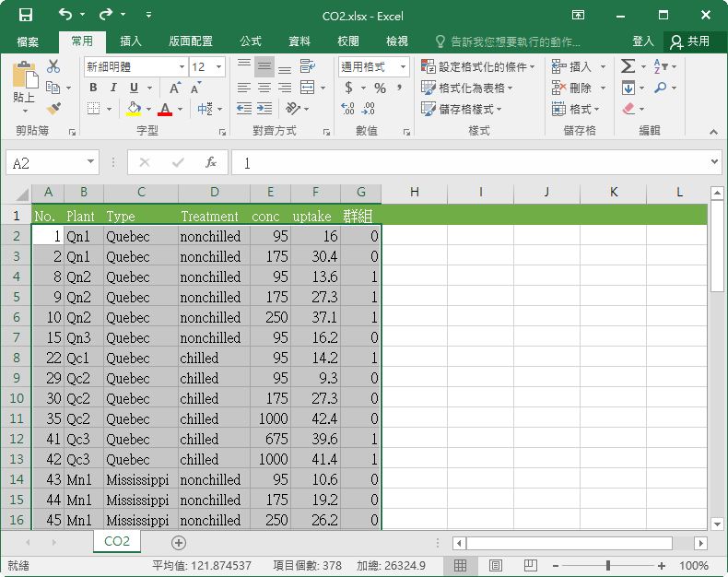
Task: Click the Increase Font Size icon
Action: (x=176, y=88)
